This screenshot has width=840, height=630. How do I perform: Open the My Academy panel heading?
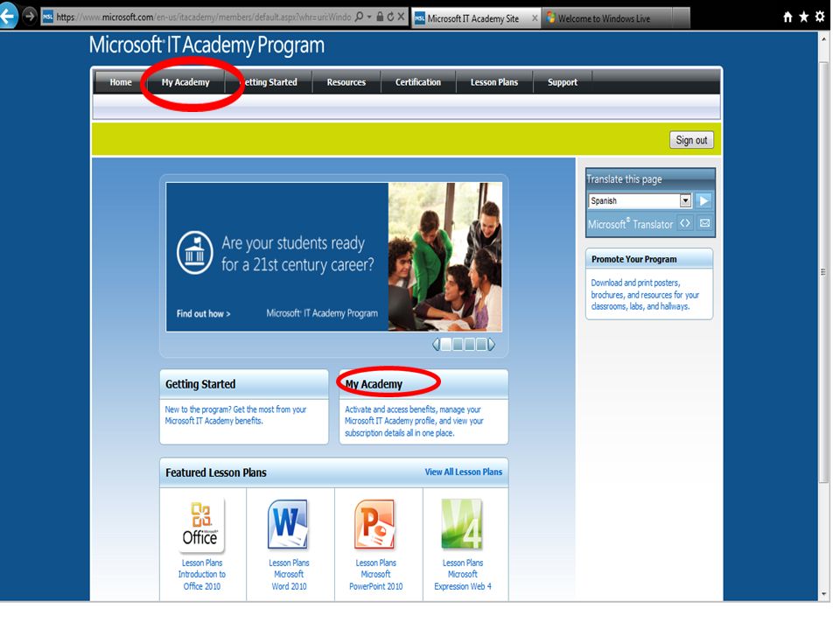tap(374, 384)
